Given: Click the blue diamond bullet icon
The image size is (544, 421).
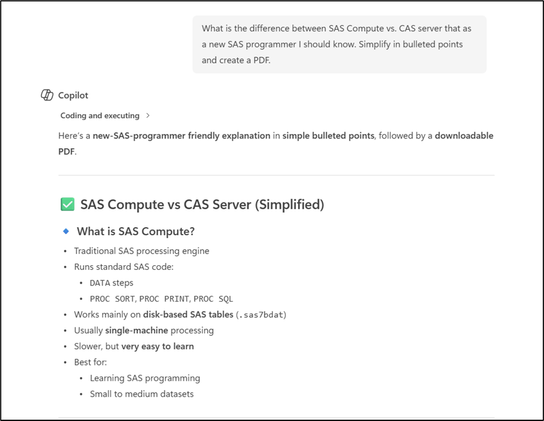Looking at the screenshot, I should (66, 231).
